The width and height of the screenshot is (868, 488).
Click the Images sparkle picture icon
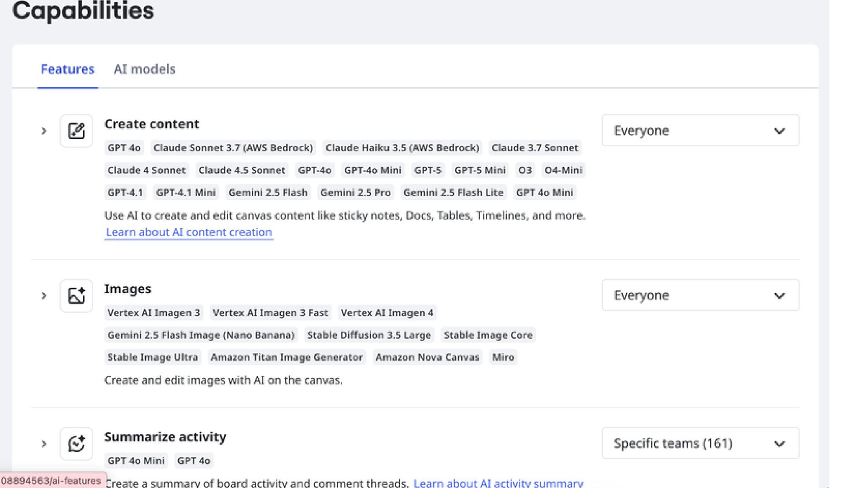tap(76, 296)
